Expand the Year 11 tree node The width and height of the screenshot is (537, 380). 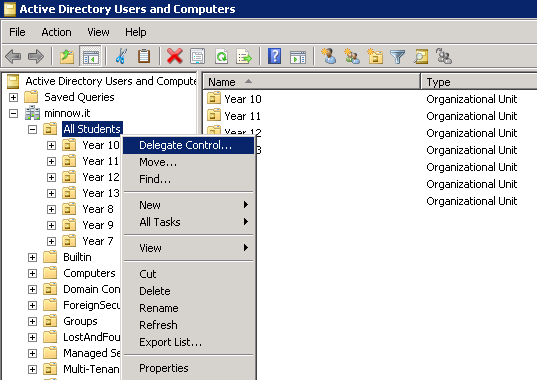[51, 161]
